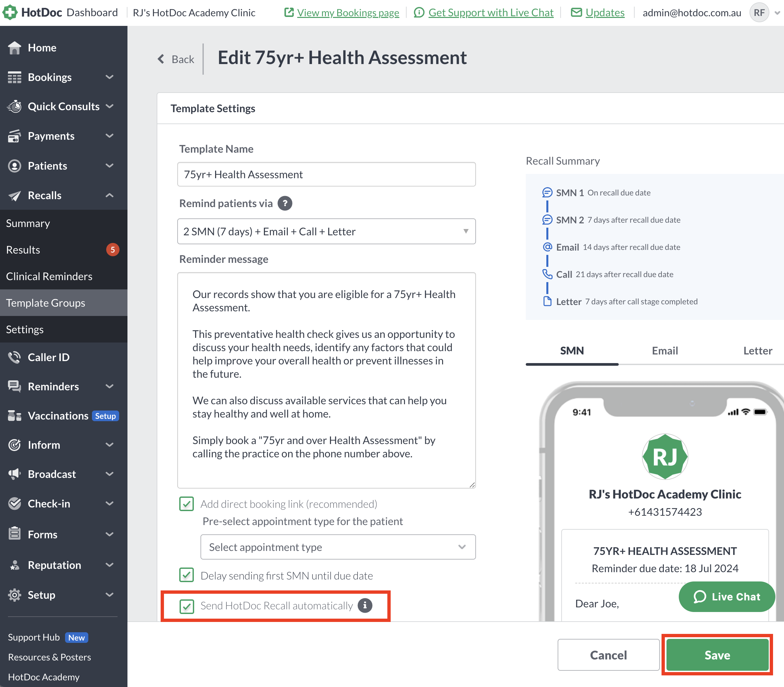Viewport: 784px width, 687px height.
Task: Open Resources & Posters link
Action: [49, 657]
